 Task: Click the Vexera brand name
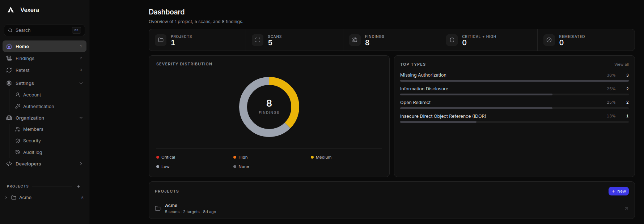tap(30, 10)
